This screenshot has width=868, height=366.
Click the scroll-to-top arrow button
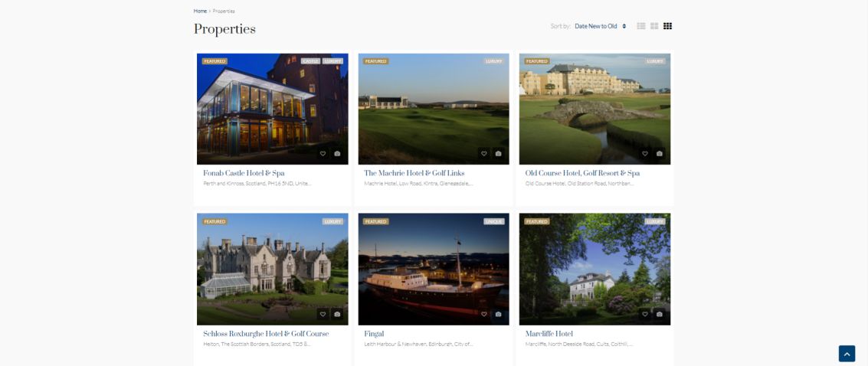(847, 354)
